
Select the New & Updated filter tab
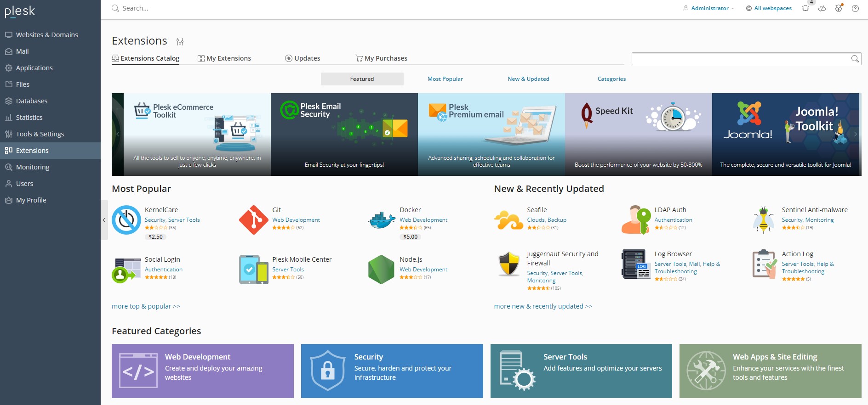click(528, 79)
